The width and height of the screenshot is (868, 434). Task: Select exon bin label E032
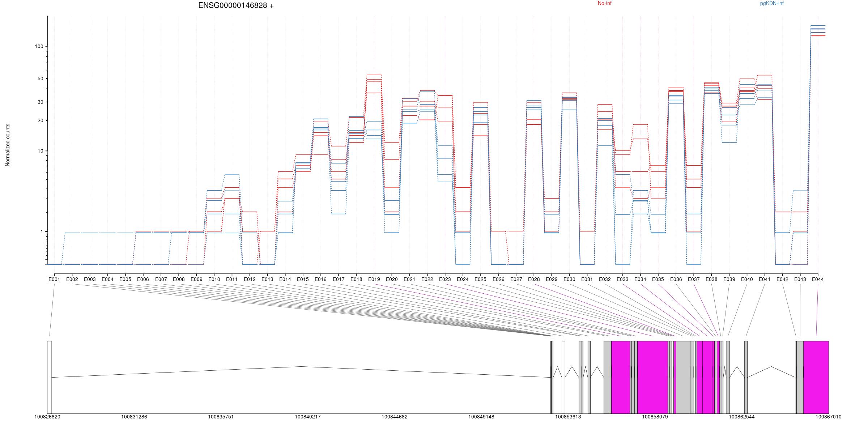tap(605, 279)
